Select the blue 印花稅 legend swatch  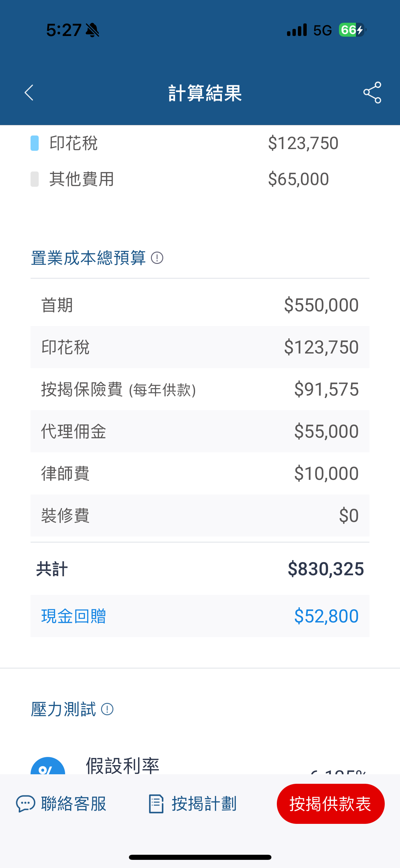point(35,143)
